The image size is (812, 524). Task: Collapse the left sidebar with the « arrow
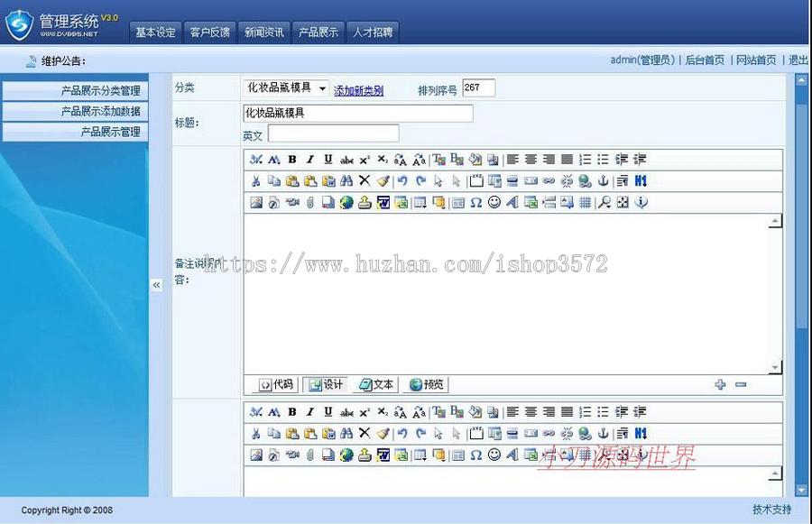156,283
